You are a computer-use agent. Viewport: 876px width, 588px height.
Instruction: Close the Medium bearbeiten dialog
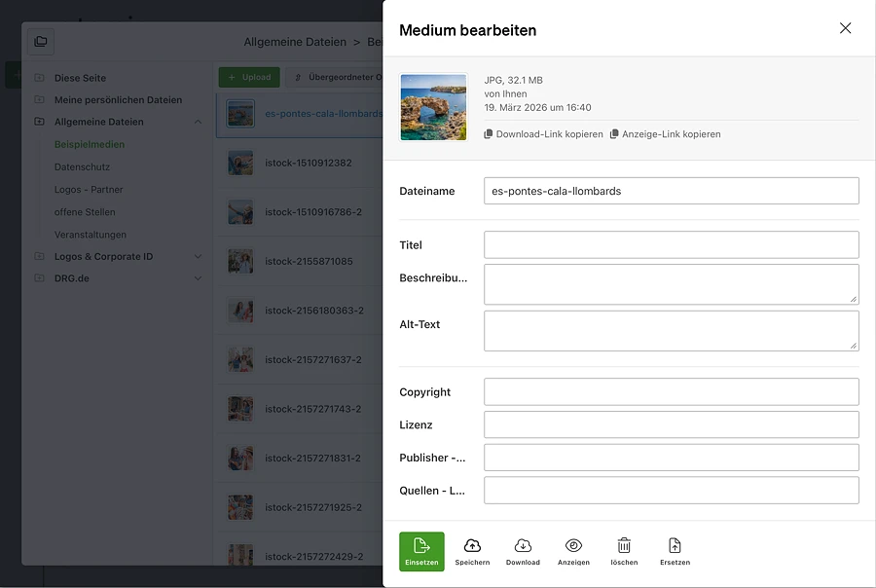845,28
